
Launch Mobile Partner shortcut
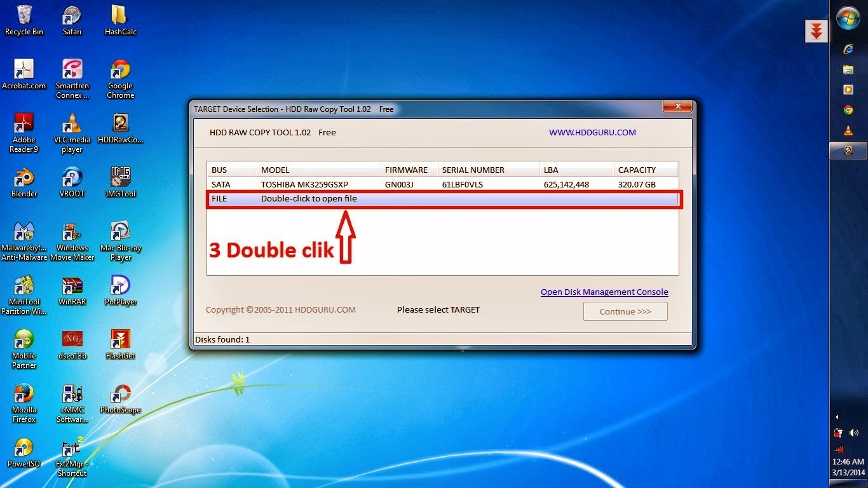(x=24, y=349)
